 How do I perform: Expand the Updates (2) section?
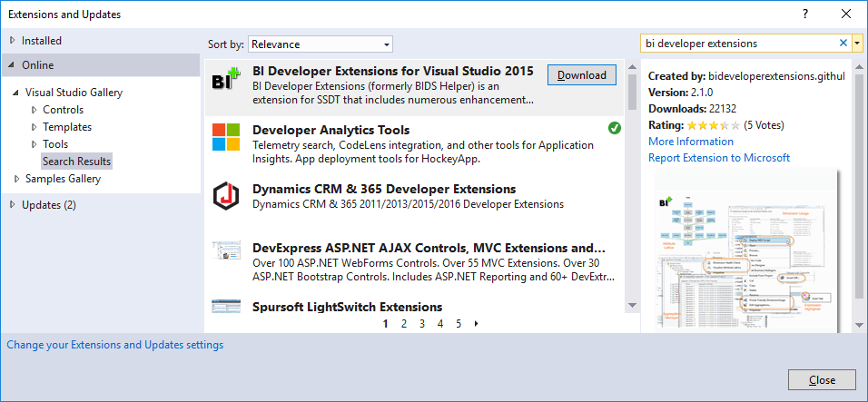[13, 204]
